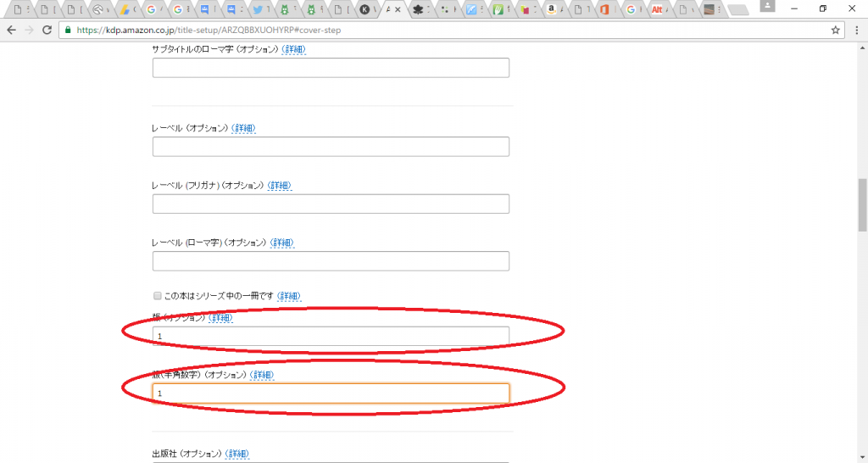Click the scrollbar up arrow
Image resolution: width=868 pixels, height=463 pixels.
click(x=862, y=48)
